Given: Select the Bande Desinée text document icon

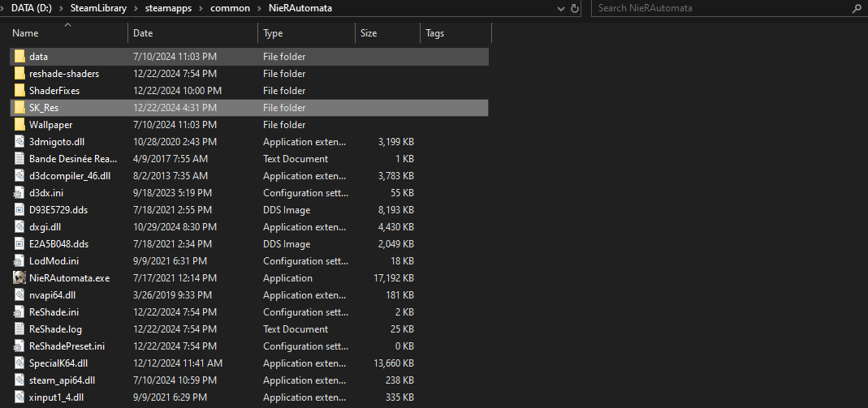Looking at the screenshot, I should tap(20, 159).
